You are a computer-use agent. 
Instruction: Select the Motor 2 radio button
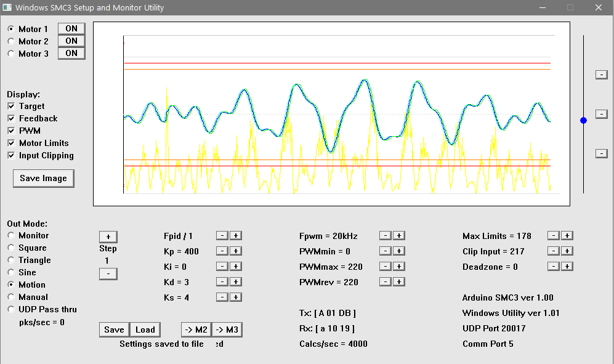pos(11,41)
